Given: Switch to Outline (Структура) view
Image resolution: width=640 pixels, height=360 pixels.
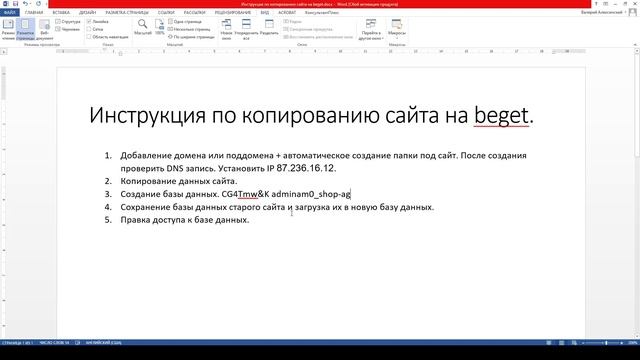Looking at the screenshot, I should (x=68, y=22).
